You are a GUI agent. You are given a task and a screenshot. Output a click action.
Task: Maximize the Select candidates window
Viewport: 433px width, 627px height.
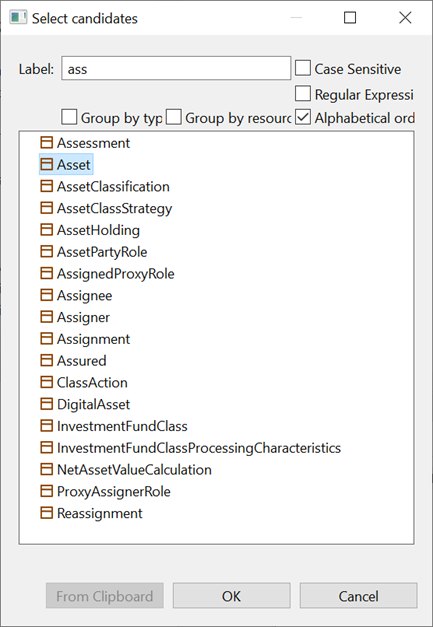point(350,18)
